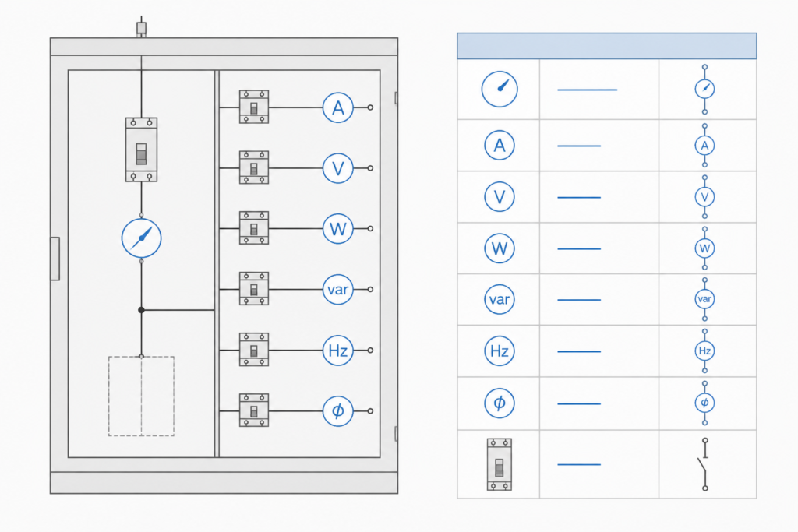Click the Hz frequency meter in the cabinet
Image resolution: width=798 pixels, height=532 pixels.
338,351
